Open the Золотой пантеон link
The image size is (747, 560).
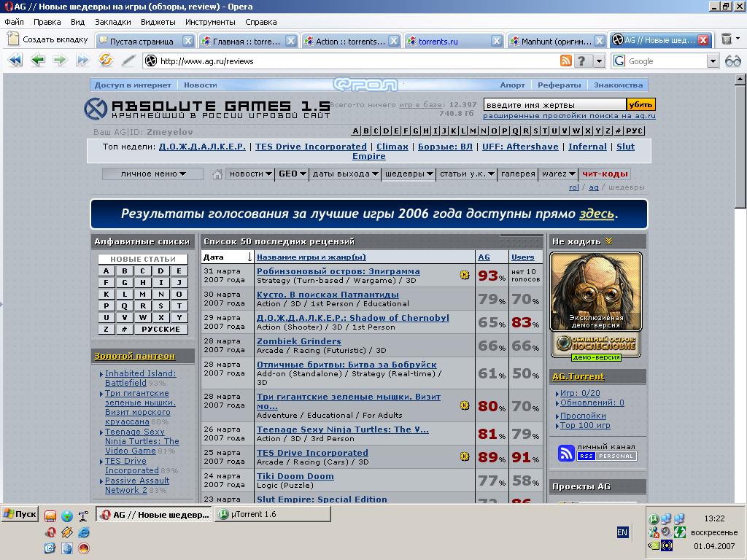point(135,356)
